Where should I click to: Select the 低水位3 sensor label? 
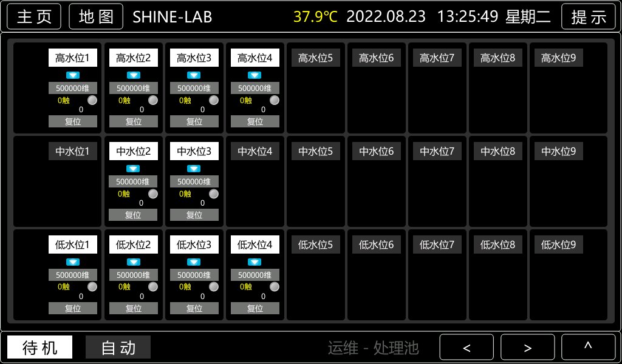(x=194, y=244)
